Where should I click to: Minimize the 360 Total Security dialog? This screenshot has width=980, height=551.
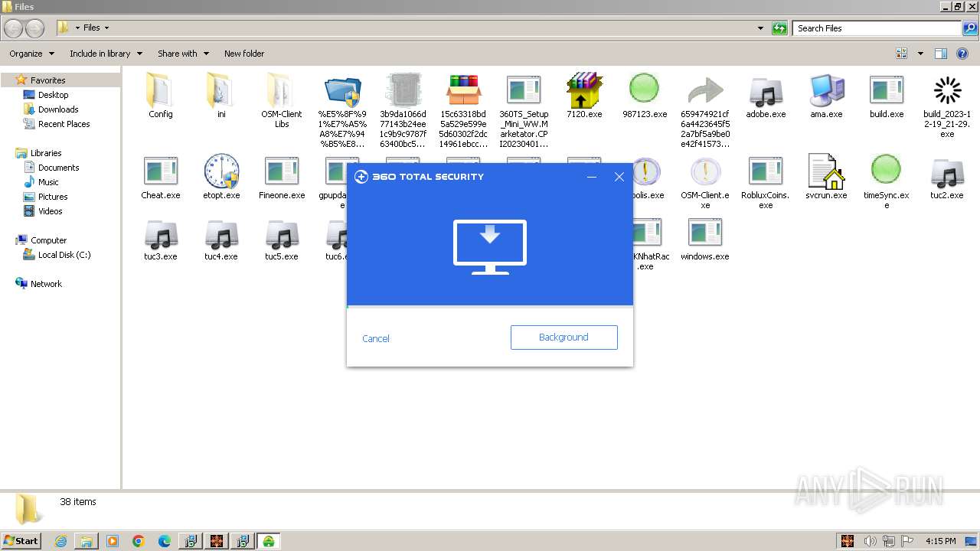click(592, 177)
